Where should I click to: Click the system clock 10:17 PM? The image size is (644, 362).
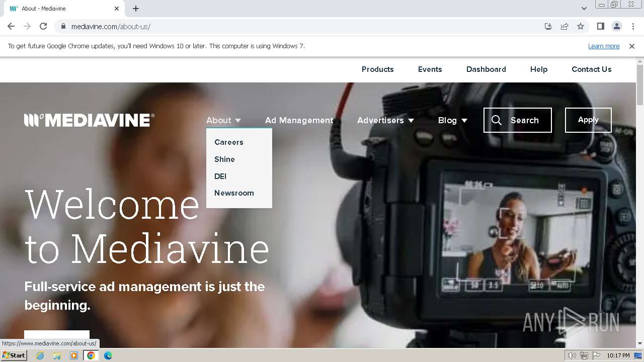click(618, 355)
